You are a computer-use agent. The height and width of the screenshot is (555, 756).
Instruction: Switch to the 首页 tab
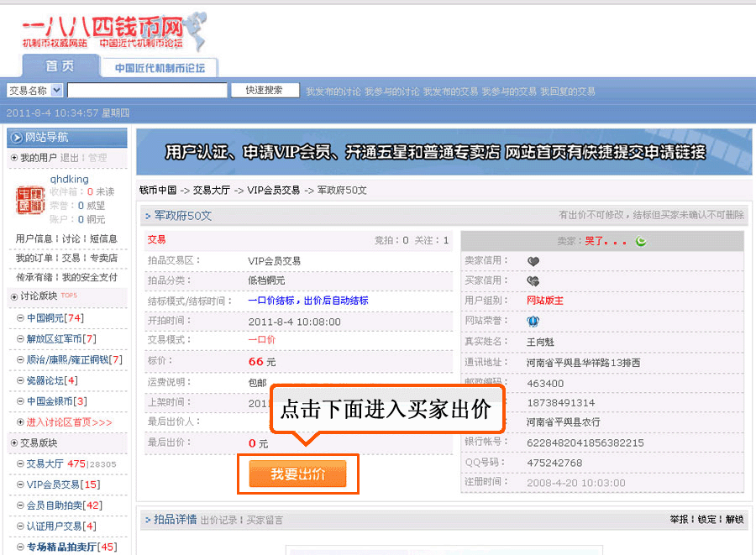tap(60, 66)
